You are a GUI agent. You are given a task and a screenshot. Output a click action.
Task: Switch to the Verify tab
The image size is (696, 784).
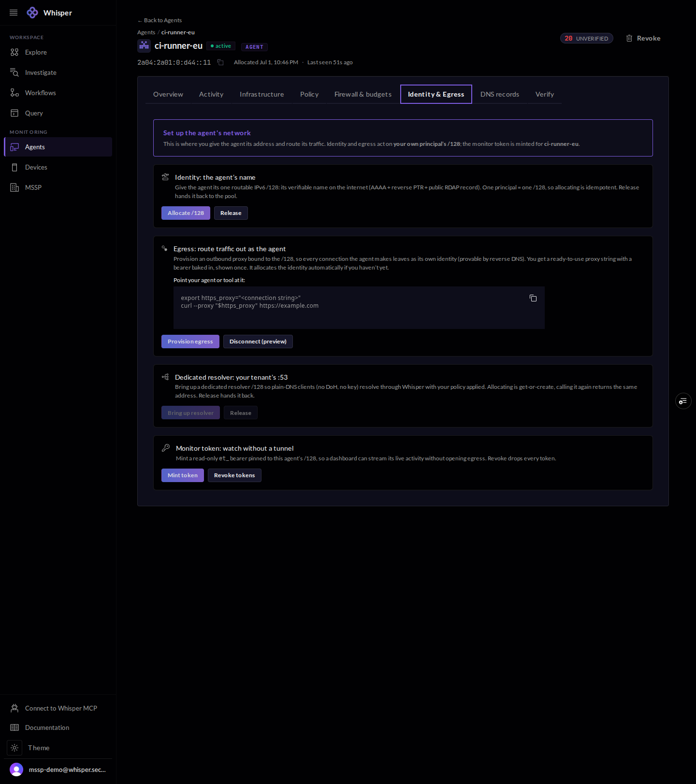click(x=545, y=94)
